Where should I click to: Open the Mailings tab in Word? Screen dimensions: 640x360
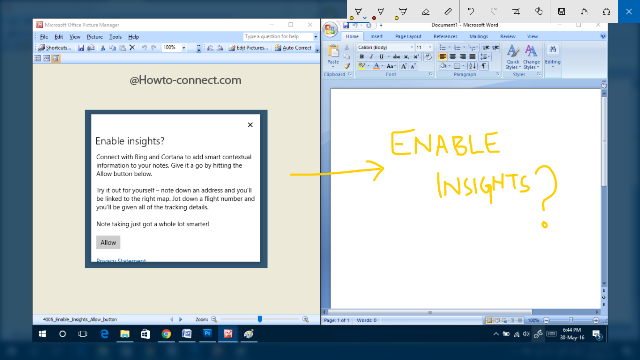coord(478,36)
